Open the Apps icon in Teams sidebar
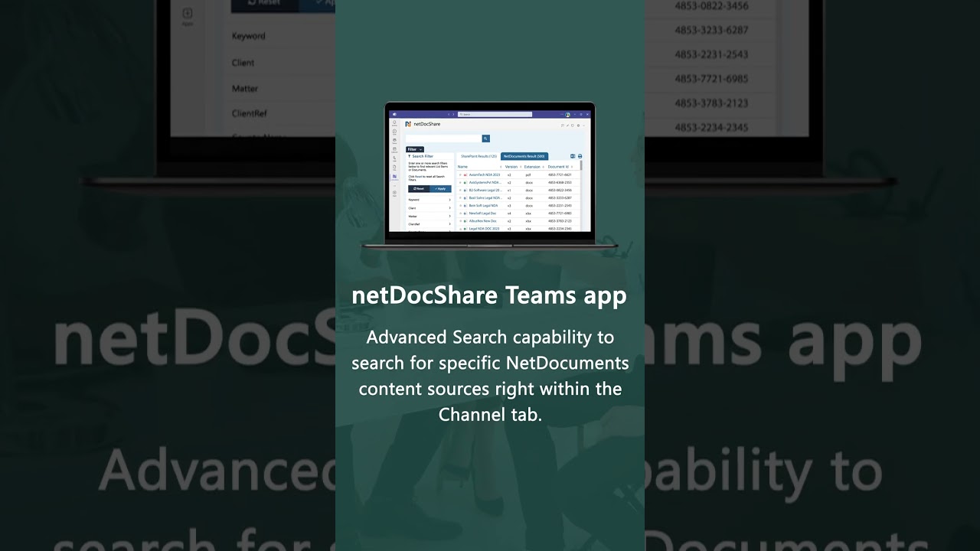Viewport: 980px width, 551px height. tap(394, 194)
